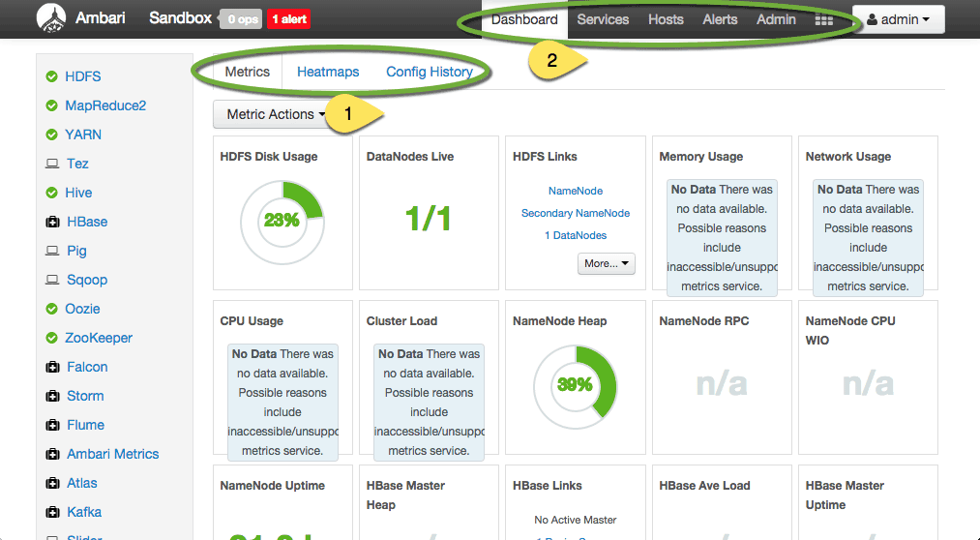
Task: Click the Ambari title text
Action: coord(100,18)
